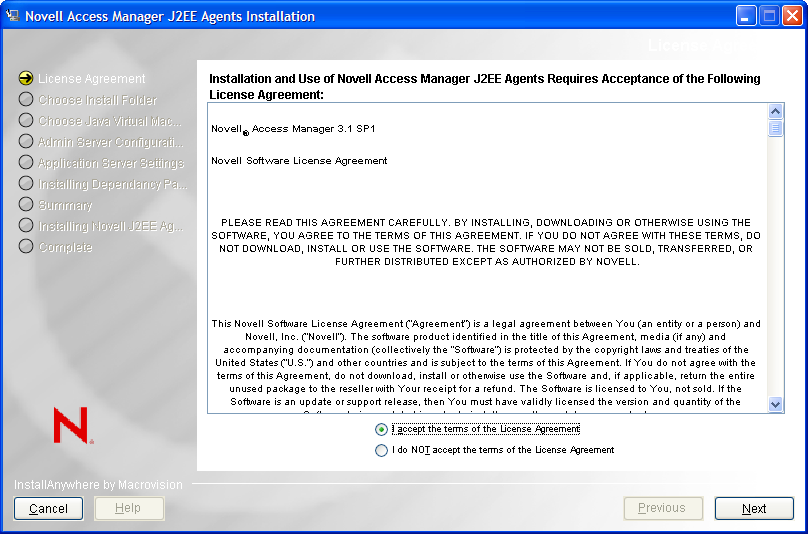Click the red Novell N logo
Screen dimensions: 808x534
(73, 425)
